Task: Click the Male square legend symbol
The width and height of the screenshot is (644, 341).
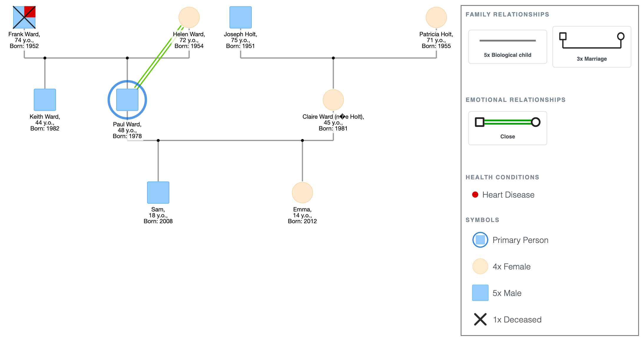Action: [480, 293]
